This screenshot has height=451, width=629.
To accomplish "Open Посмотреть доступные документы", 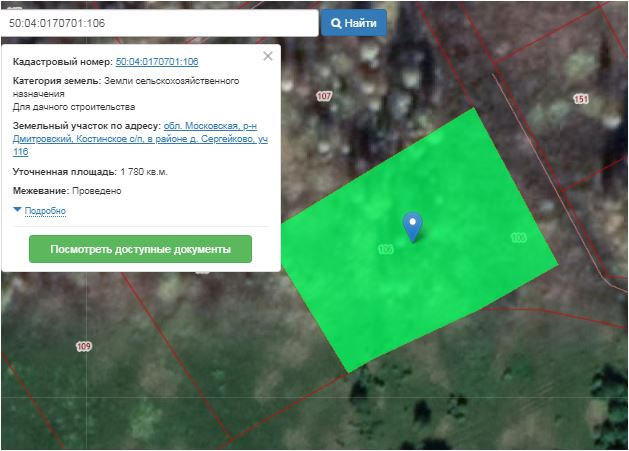I will pos(140,249).
